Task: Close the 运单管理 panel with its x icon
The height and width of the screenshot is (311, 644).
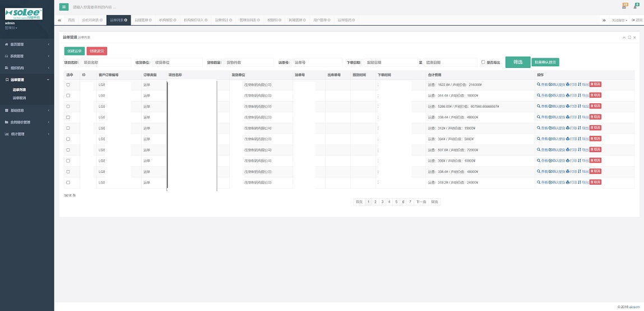Action: (x=634, y=37)
